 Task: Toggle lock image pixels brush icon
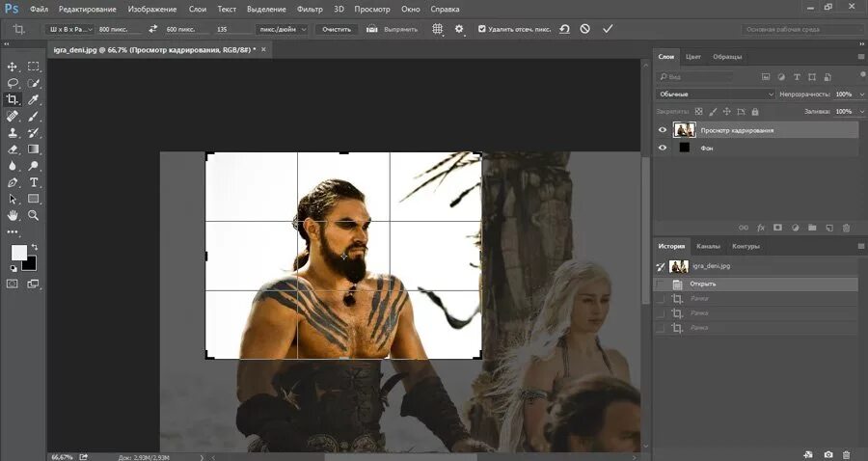(713, 111)
